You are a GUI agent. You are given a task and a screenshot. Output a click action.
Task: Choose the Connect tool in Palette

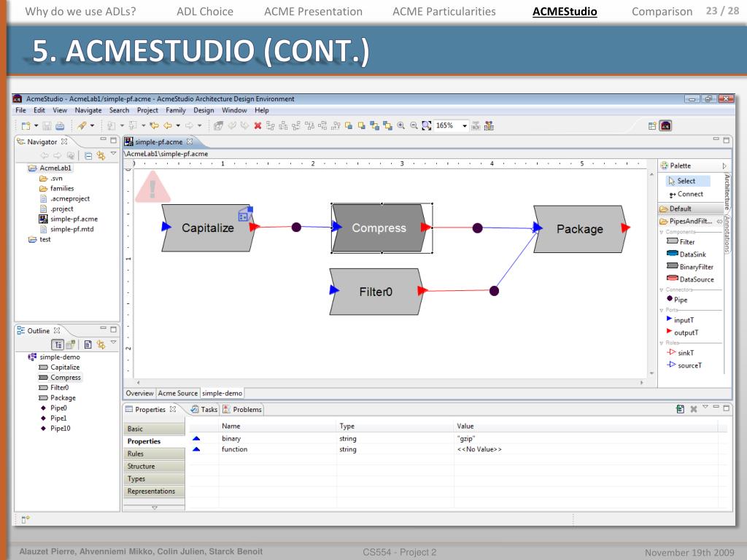click(686, 194)
